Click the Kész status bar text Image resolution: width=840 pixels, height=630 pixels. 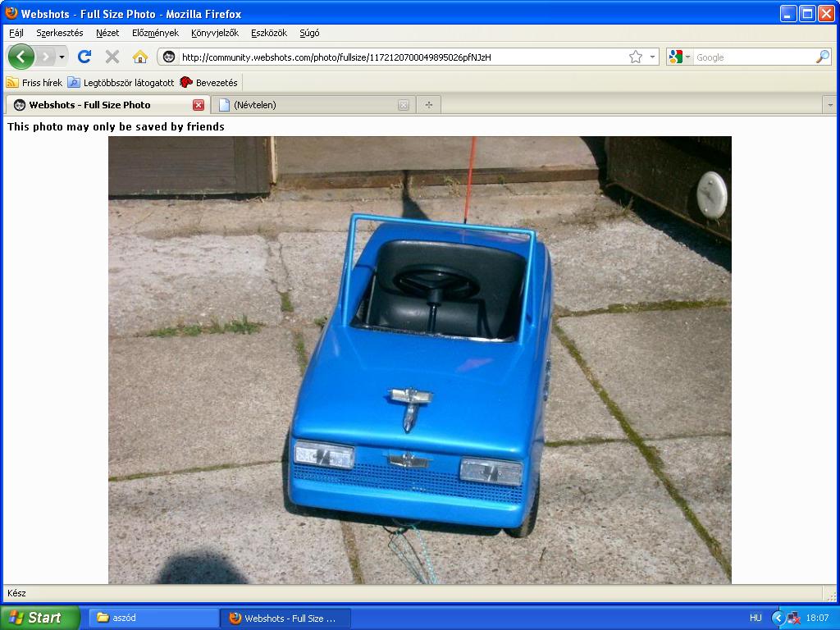click(16, 593)
